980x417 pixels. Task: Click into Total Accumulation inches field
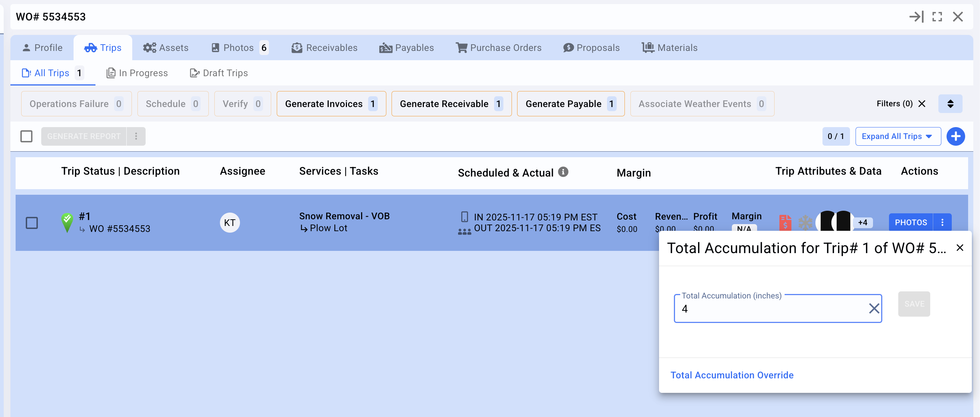click(769, 309)
